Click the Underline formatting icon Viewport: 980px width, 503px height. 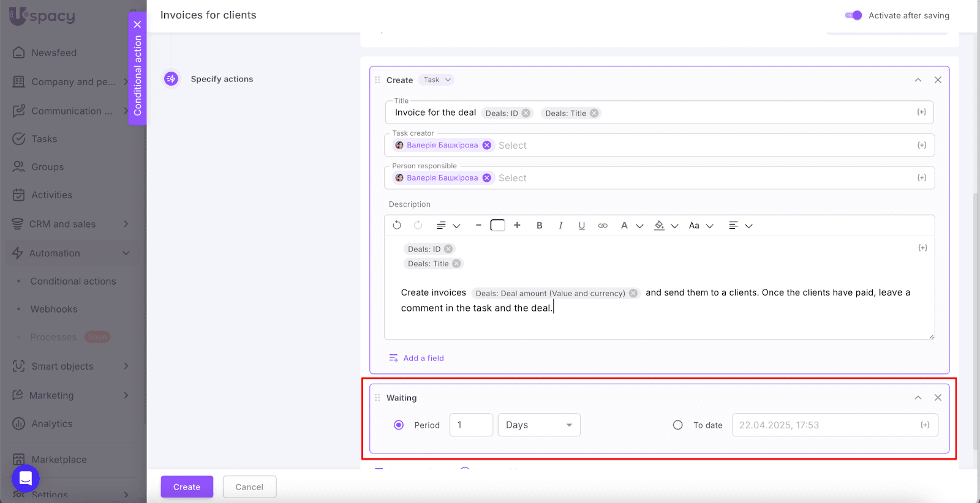pos(581,226)
